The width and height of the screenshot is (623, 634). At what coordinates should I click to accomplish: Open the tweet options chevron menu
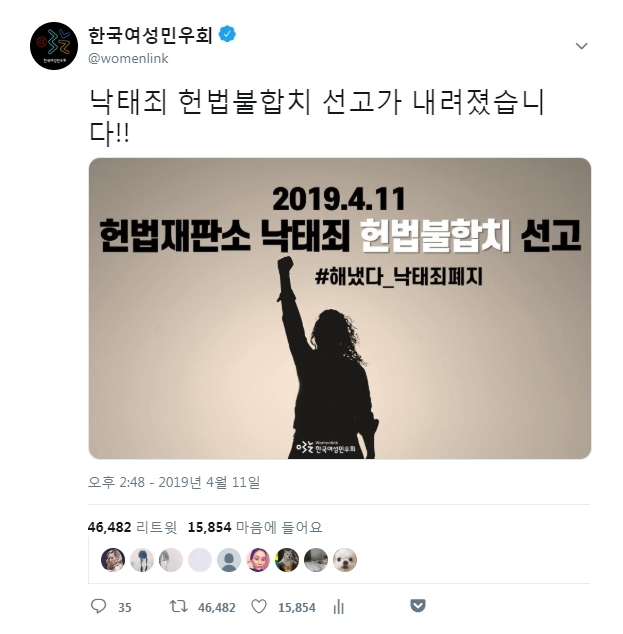click(x=581, y=46)
